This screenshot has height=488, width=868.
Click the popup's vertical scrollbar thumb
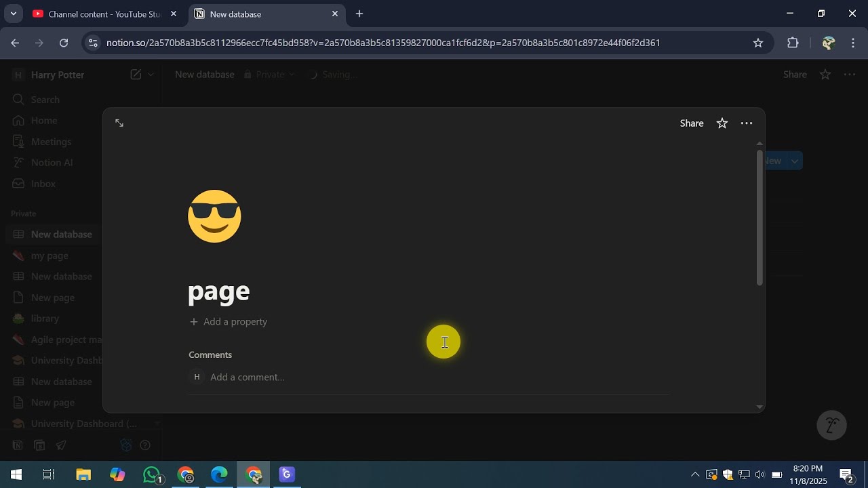click(x=759, y=217)
